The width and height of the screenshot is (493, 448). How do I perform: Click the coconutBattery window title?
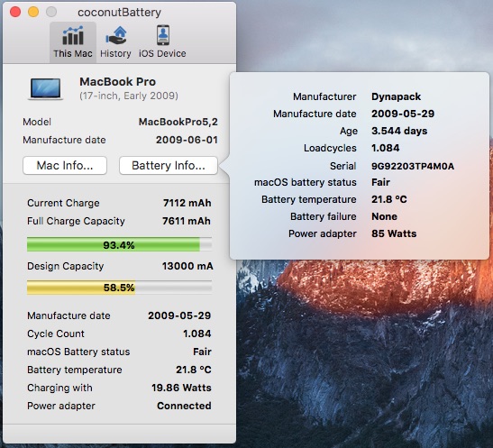pos(119,13)
